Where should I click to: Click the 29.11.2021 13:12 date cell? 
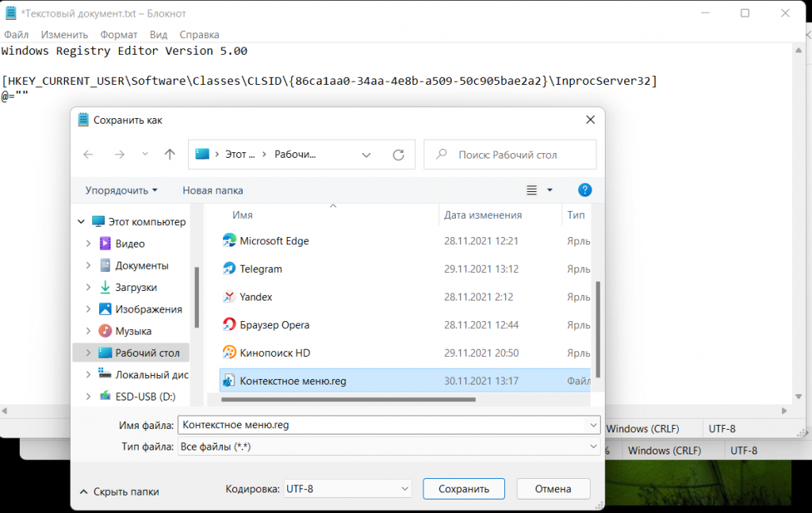point(481,269)
